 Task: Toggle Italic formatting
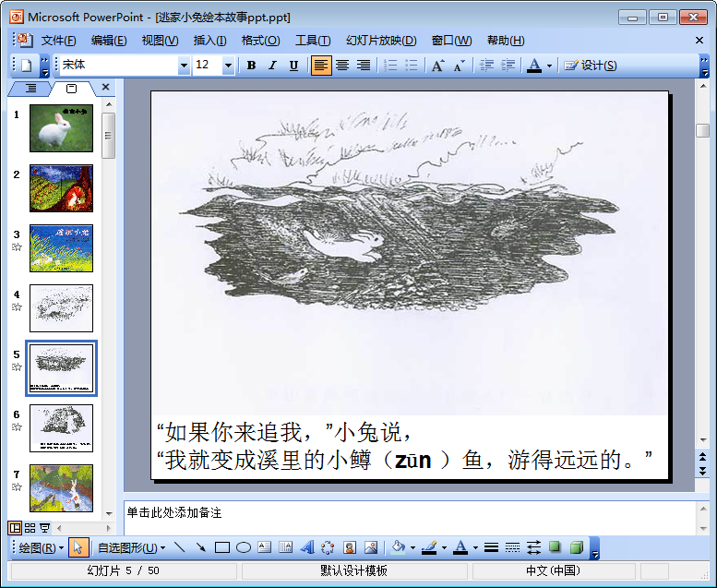pos(272,66)
